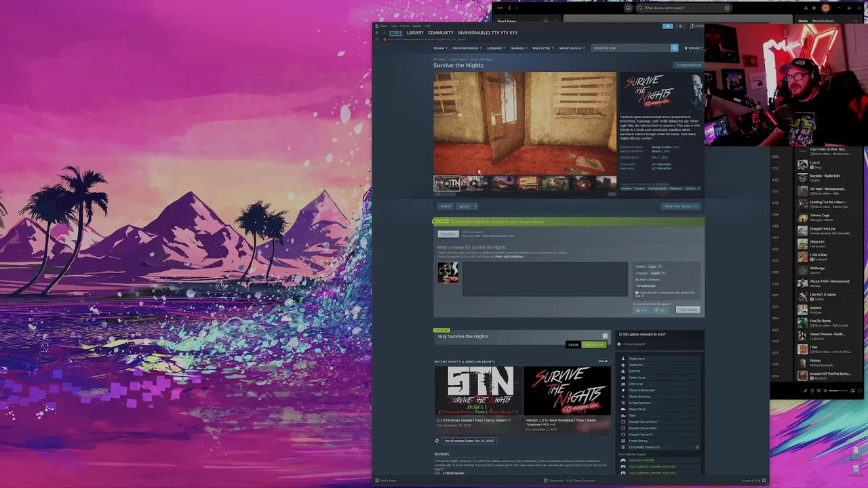The height and width of the screenshot is (488, 868).
Task: Check the received product for free box
Action: pos(637,293)
